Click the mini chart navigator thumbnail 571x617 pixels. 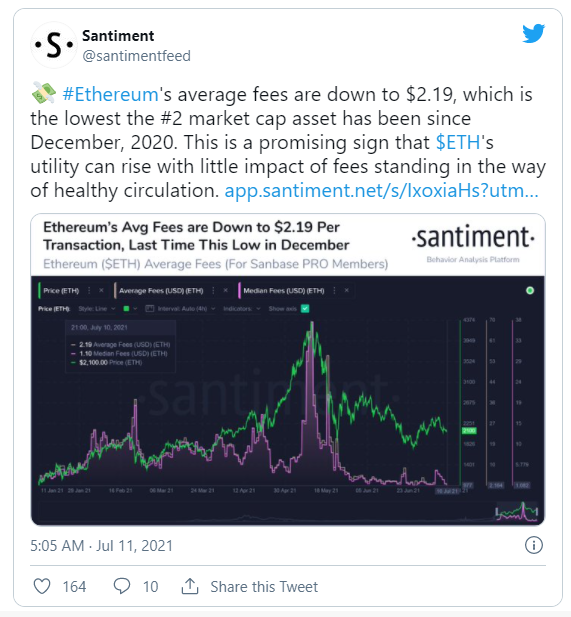pyautogui.click(x=517, y=512)
